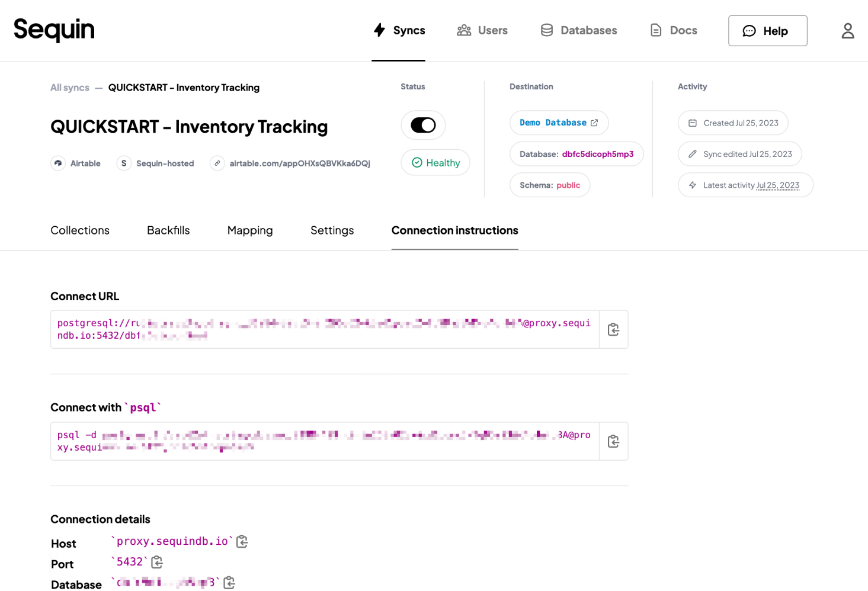
Task: Toggle the sync status switch off
Action: click(x=423, y=126)
